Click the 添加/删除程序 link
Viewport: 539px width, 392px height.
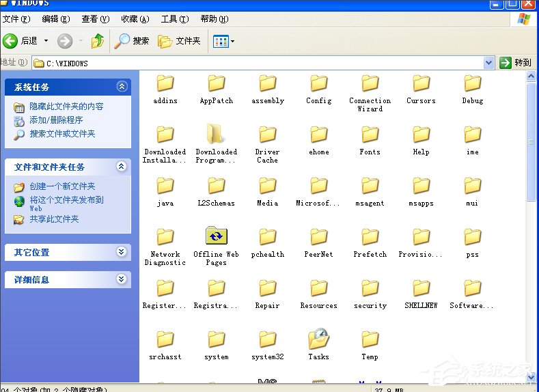[56, 120]
